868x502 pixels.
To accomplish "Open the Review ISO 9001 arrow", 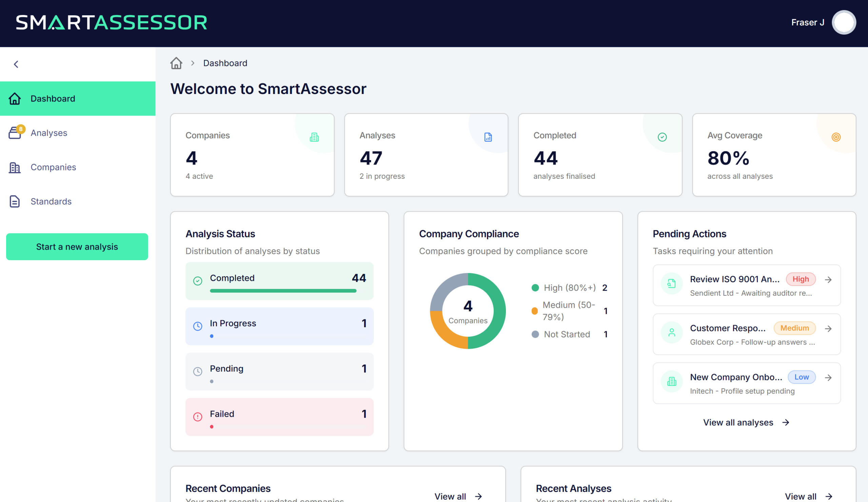I will click(x=828, y=280).
